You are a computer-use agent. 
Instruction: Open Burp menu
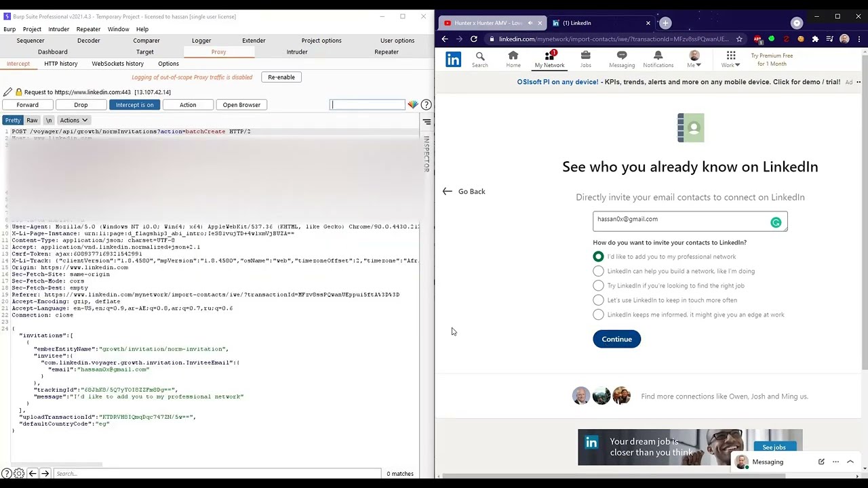tap(9, 29)
